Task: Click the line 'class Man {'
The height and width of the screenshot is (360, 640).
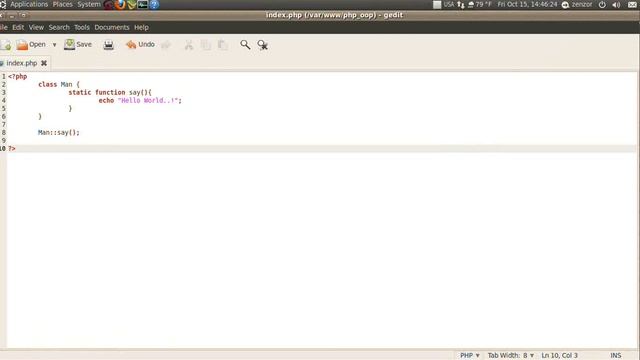Action: tap(59, 84)
